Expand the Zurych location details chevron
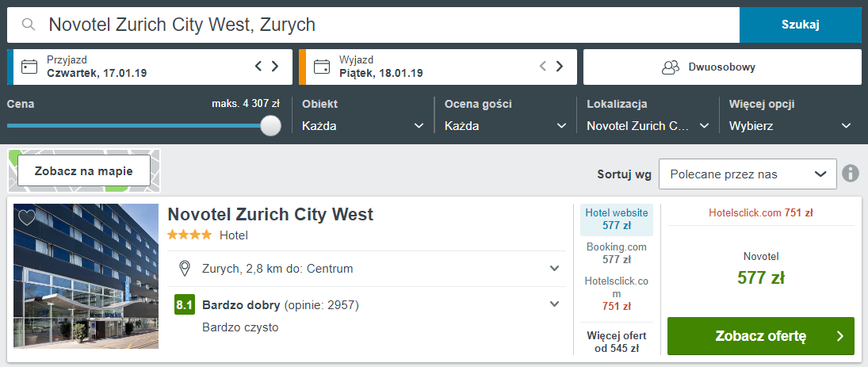868x367 pixels. [x=554, y=269]
